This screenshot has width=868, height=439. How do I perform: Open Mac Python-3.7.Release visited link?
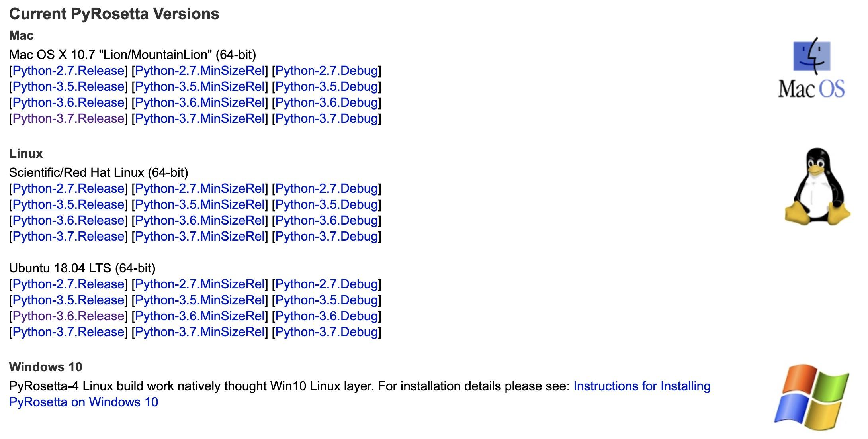point(68,119)
